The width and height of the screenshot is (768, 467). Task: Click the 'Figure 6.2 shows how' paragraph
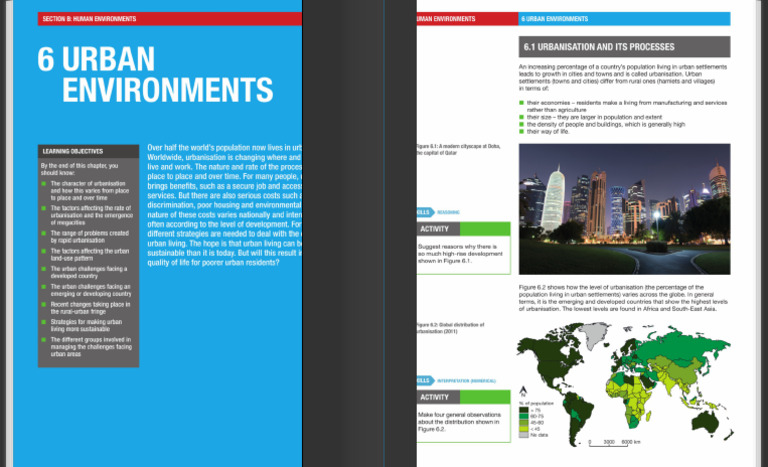pos(623,298)
